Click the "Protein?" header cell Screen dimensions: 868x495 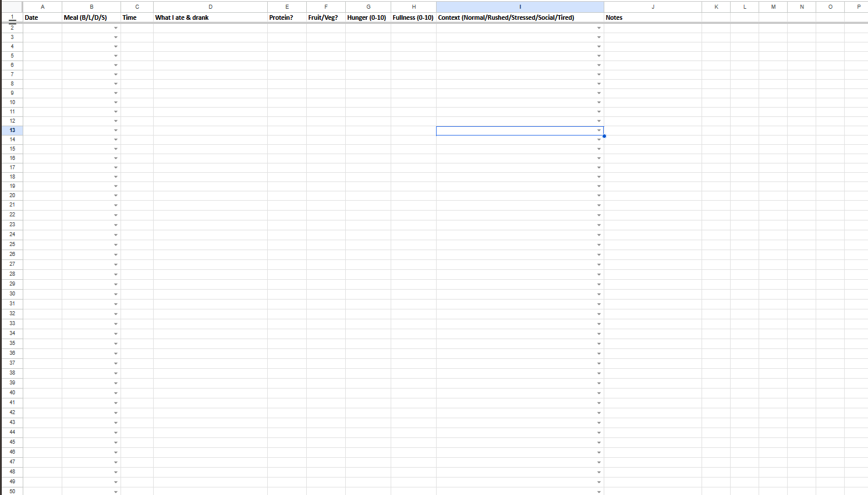pos(287,17)
